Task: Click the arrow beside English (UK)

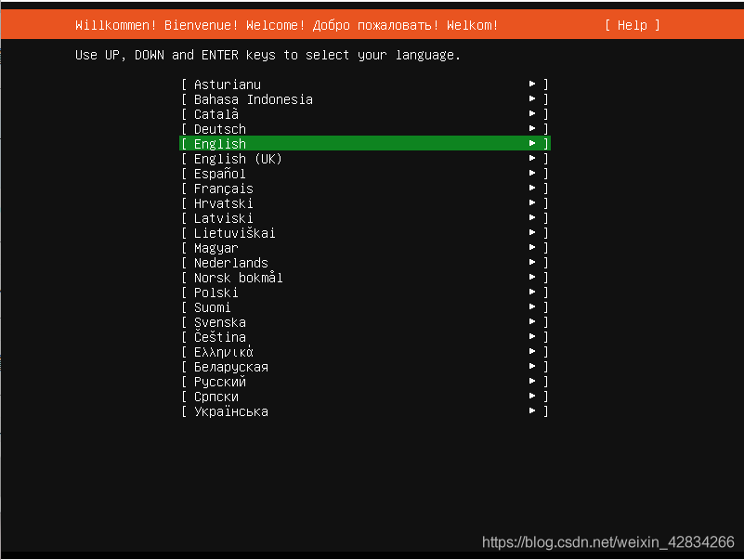Action: click(532, 158)
